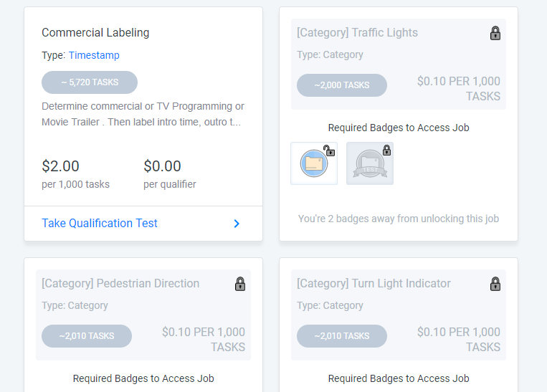The width and height of the screenshot is (547, 392).
Task: Click the Pedestrian Direction ~2,010 TASKS pill
Action: (x=87, y=336)
